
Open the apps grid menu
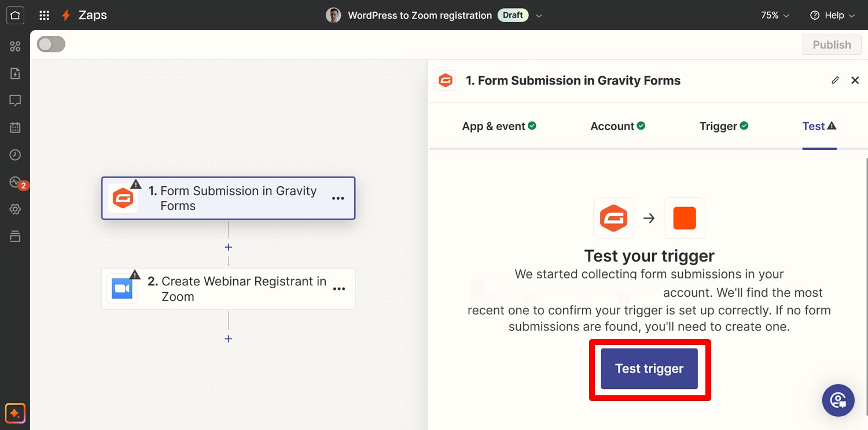pos(44,16)
